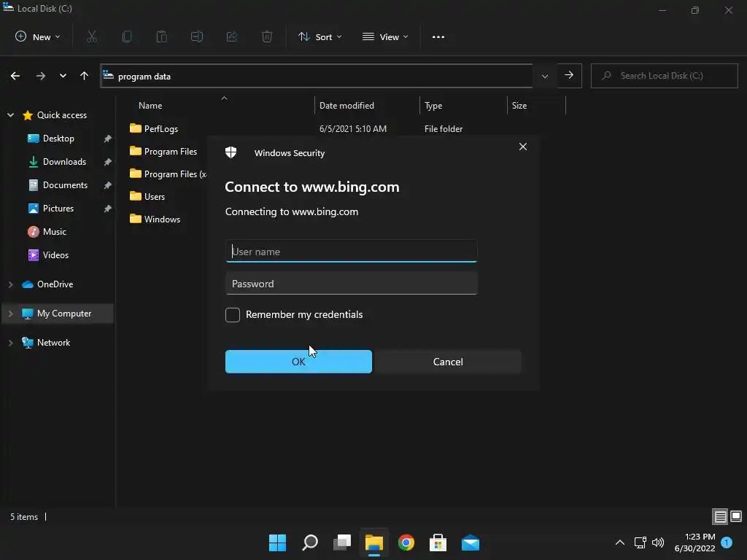This screenshot has height=560, width=747.
Task: Click the volume speaker tray icon
Action: point(658,542)
